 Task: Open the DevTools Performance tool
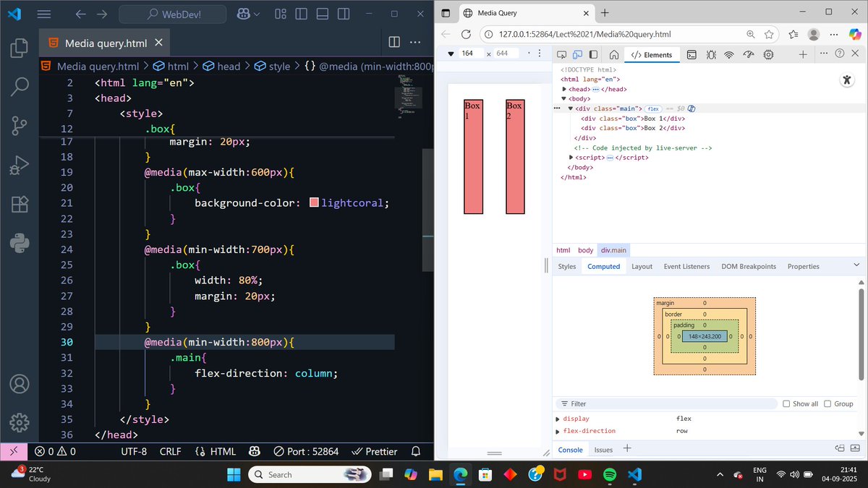click(749, 54)
